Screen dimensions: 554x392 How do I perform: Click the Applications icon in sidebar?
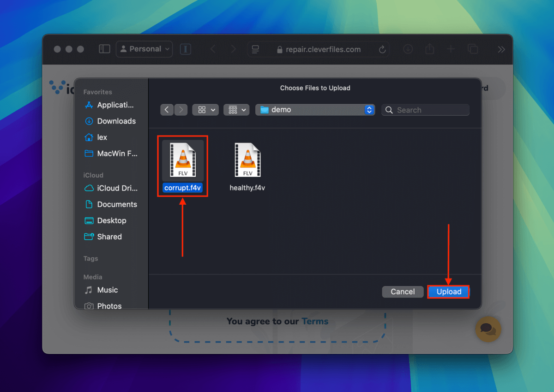(89, 105)
